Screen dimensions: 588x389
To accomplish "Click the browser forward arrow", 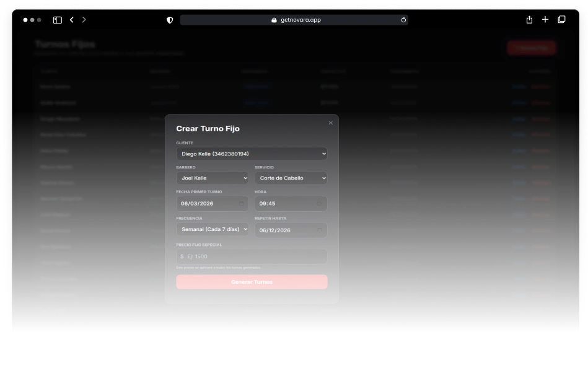I will [84, 20].
